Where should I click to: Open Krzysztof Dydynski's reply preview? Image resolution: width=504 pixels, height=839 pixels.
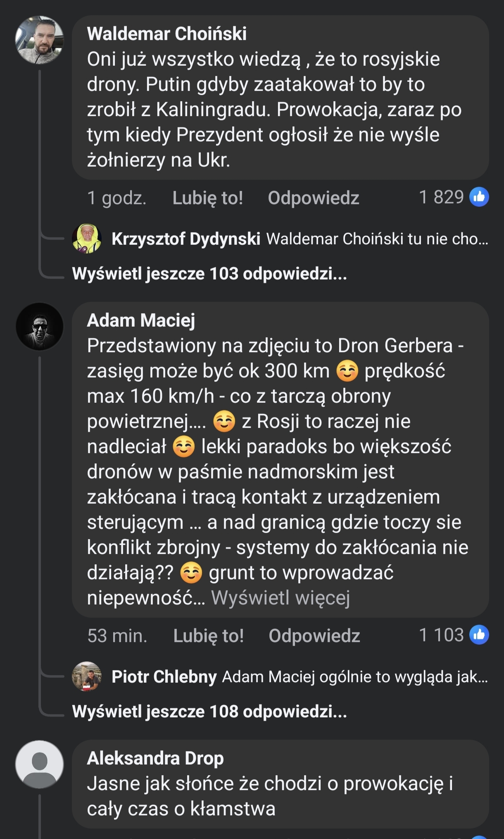coord(377,239)
